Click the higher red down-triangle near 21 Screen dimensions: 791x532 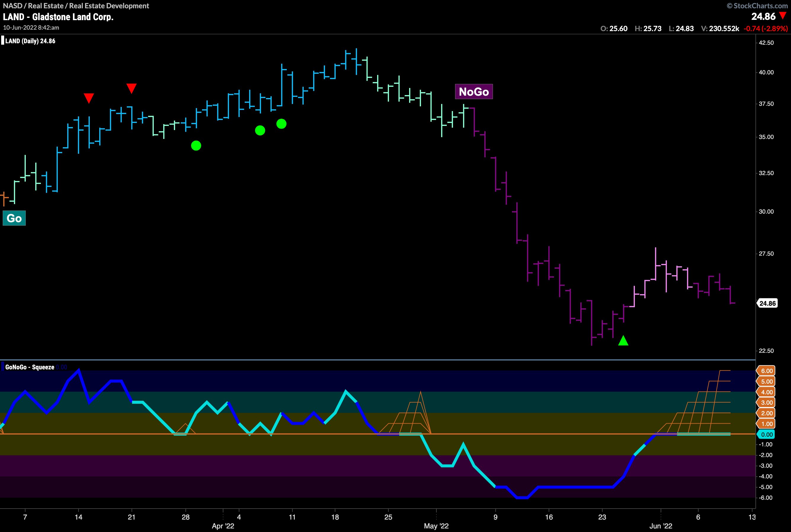click(131, 88)
